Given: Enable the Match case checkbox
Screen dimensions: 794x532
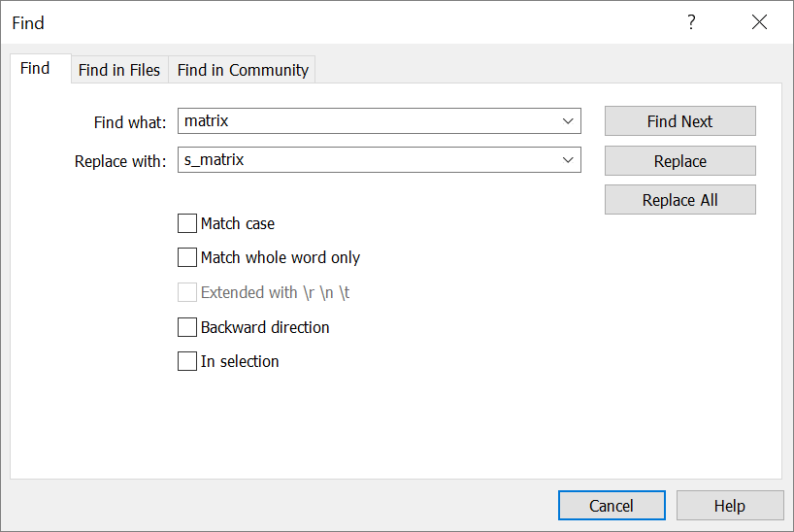Looking at the screenshot, I should (187, 223).
